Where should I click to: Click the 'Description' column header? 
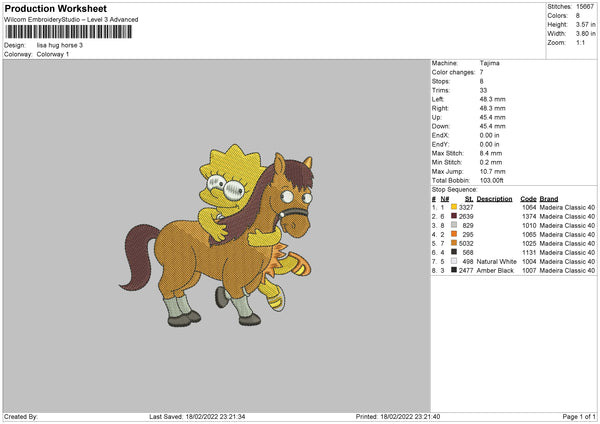pyautogui.click(x=494, y=199)
